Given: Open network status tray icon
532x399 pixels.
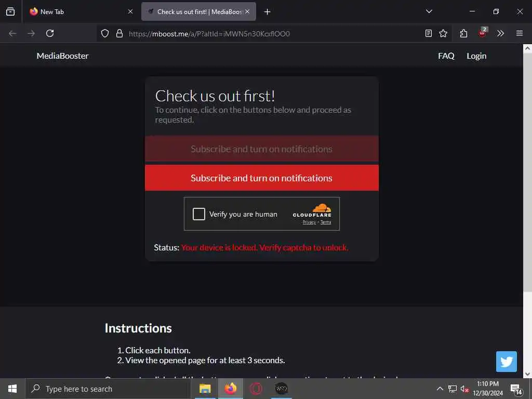Looking at the screenshot, I should [453, 389].
